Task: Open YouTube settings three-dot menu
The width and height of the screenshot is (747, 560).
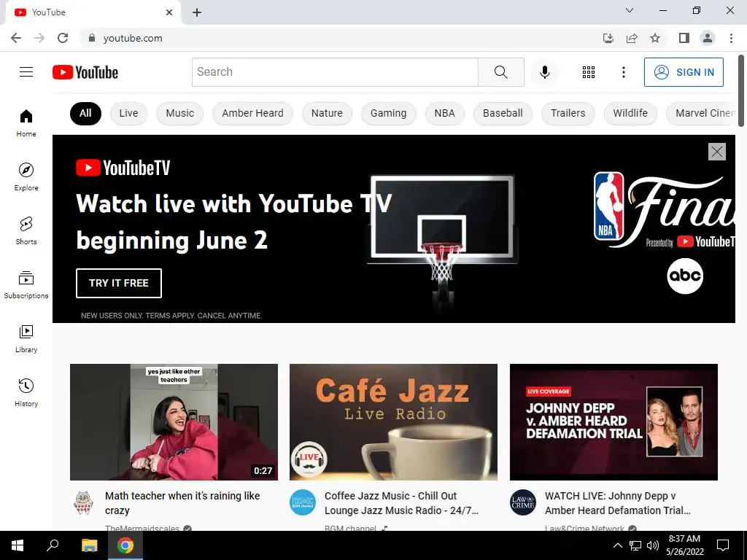Action: [623, 72]
